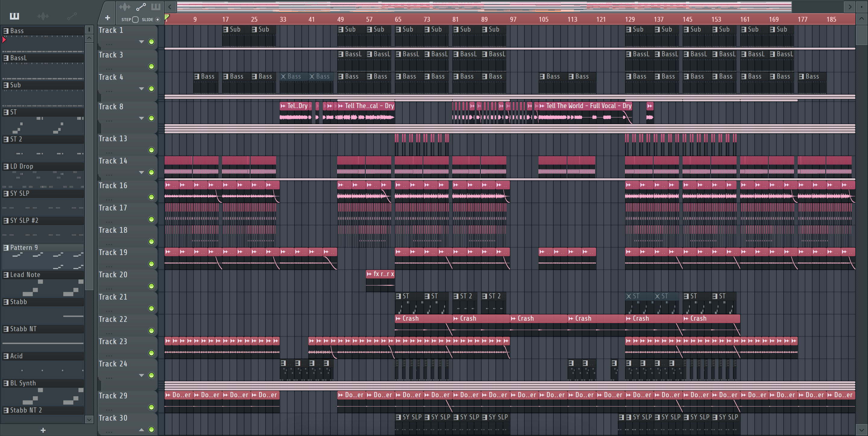
Task: Select the Track 17 header label
Action: point(113,208)
